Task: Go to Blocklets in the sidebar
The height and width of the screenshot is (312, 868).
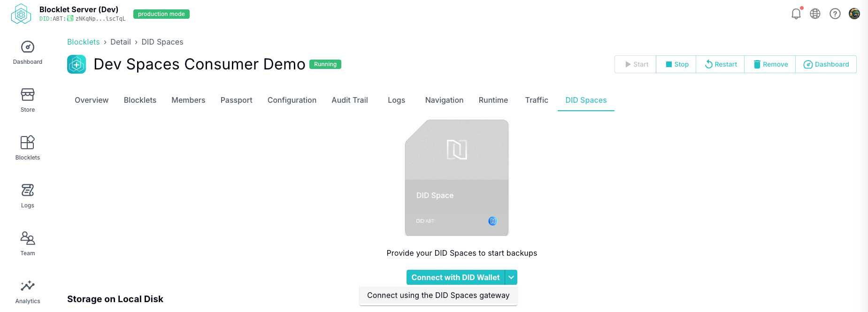Action: coord(28,148)
